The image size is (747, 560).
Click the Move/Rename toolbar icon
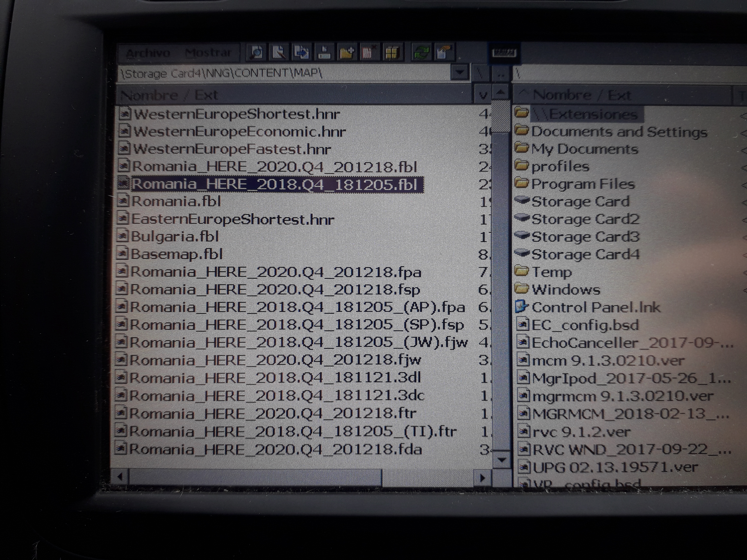click(324, 53)
